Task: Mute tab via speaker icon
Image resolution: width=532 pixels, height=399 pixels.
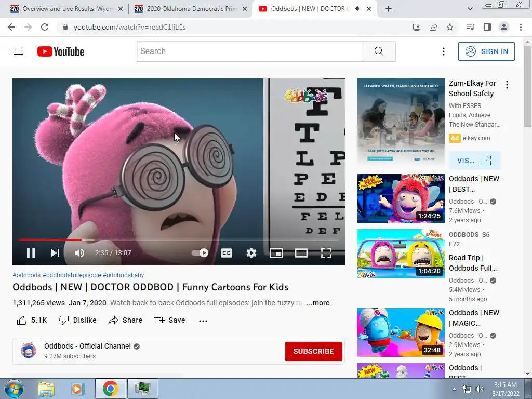Action: point(357,9)
